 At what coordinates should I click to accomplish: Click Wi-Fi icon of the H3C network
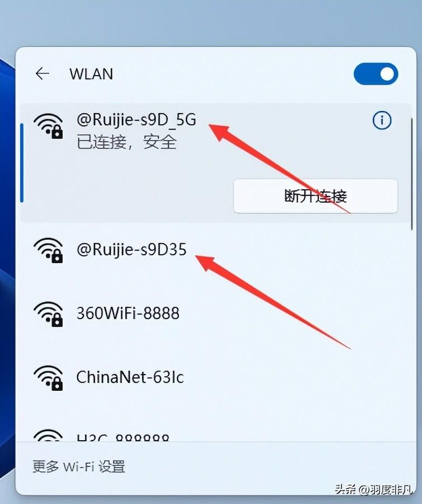49,435
